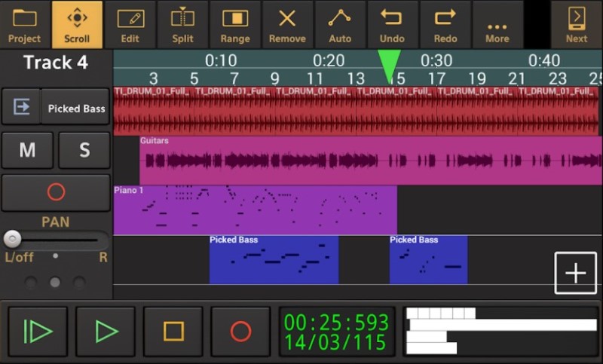This screenshot has height=364, width=603.
Task: Select the right page indicator dot
Action: pos(79,283)
